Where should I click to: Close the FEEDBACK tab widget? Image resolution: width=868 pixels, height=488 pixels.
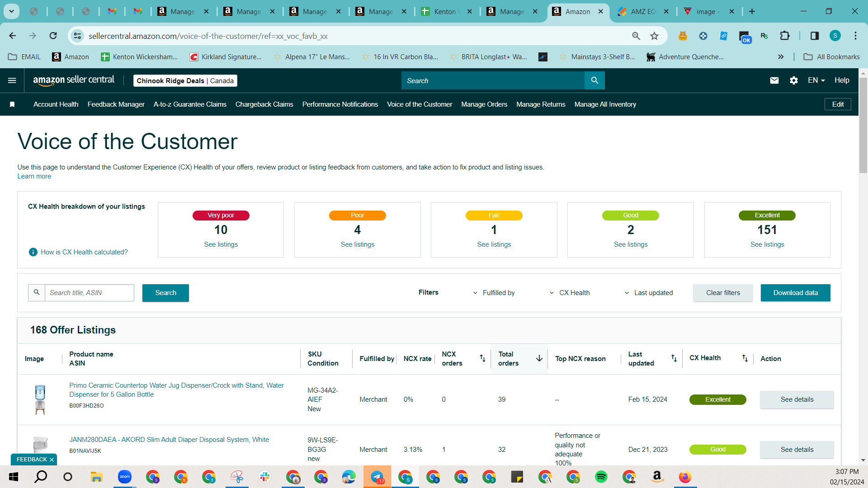point(52,460)
